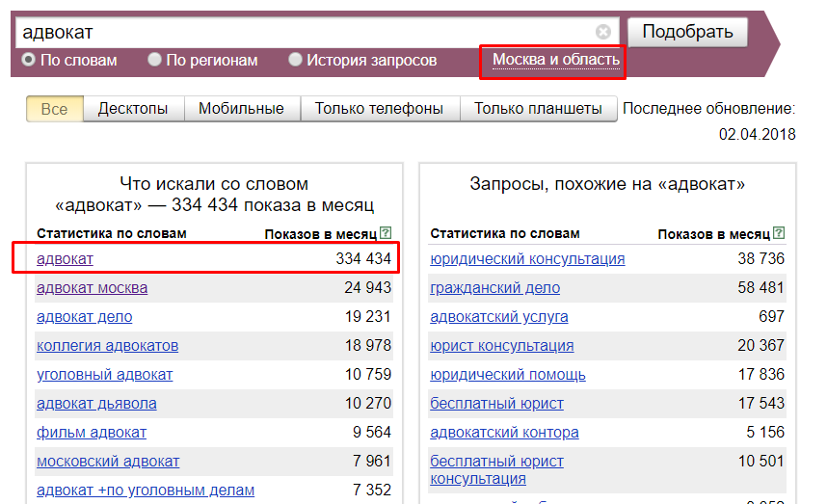Viewport: 827px width, 504px height.
Task: Select 'По регионам' radio button
Action: coord(154,60)
